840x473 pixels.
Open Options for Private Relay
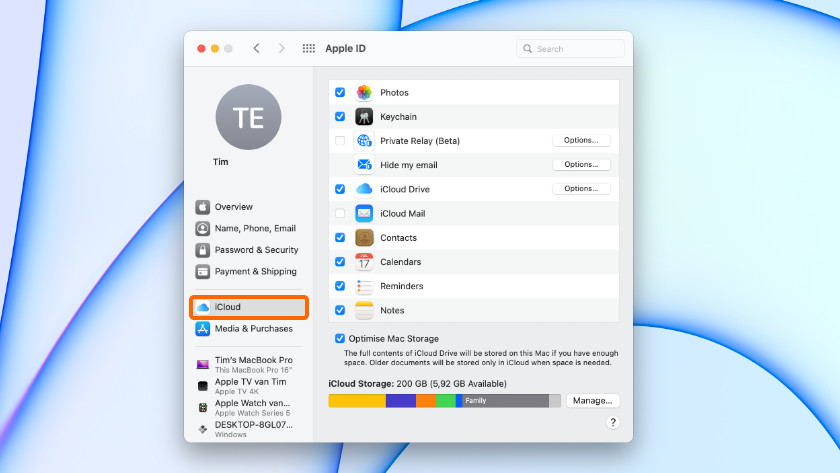pos(581,141)
